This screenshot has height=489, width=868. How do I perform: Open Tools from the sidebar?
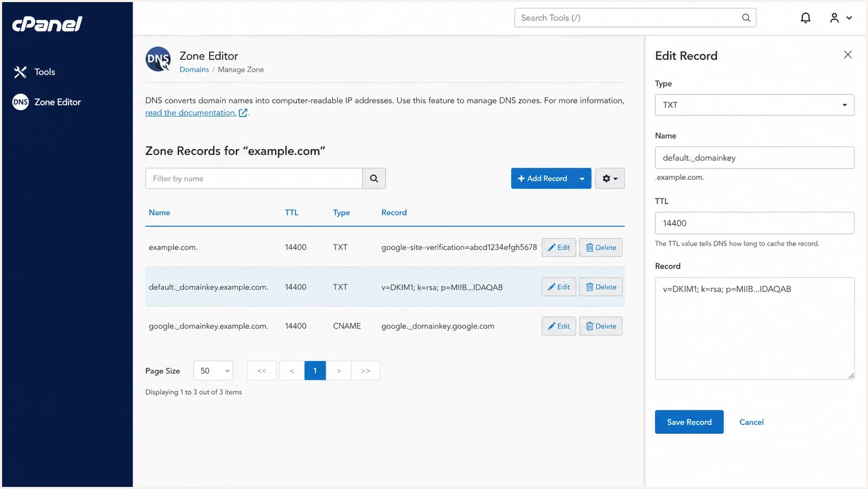45,72
